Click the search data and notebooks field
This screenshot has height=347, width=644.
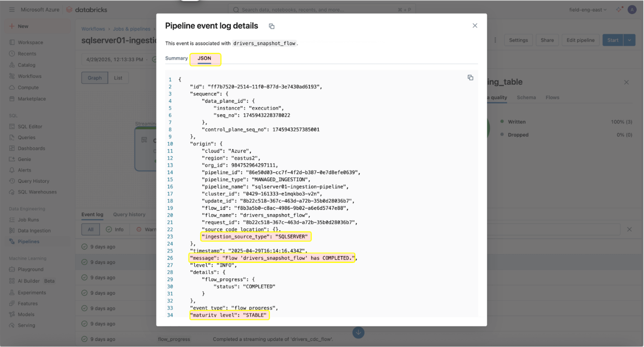[320, 10]
